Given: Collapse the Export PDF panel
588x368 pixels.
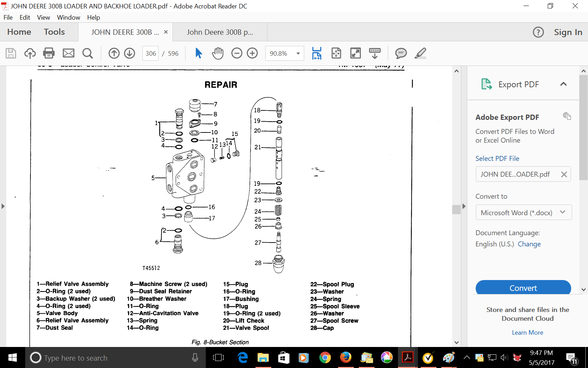Looking at the screenshot, I should (563, 84).
